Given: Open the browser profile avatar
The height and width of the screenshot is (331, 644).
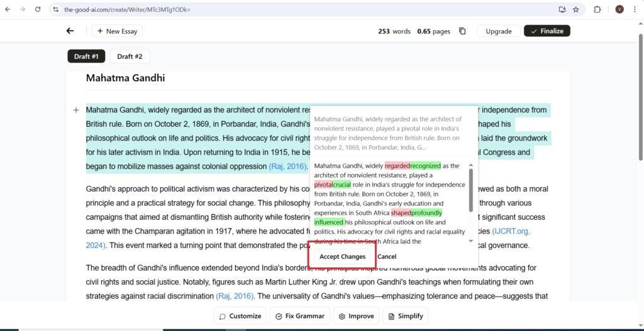Looking at the screenshot, I should pos(619,9).
